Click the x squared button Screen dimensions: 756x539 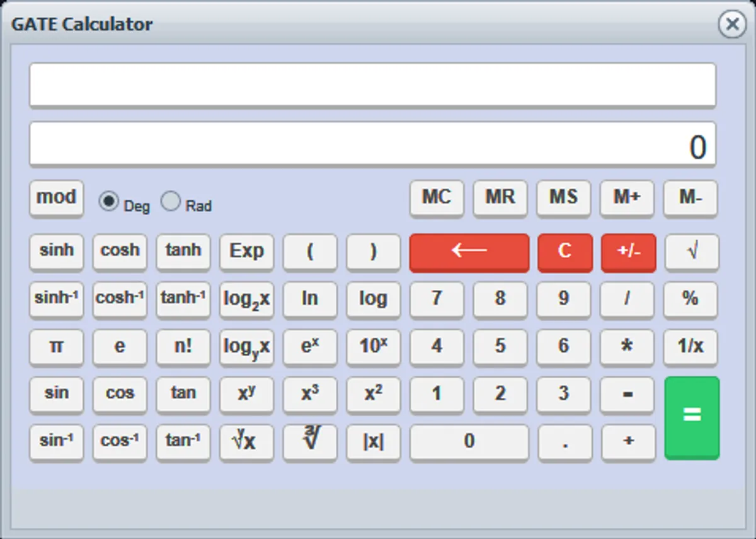[373, 395]
